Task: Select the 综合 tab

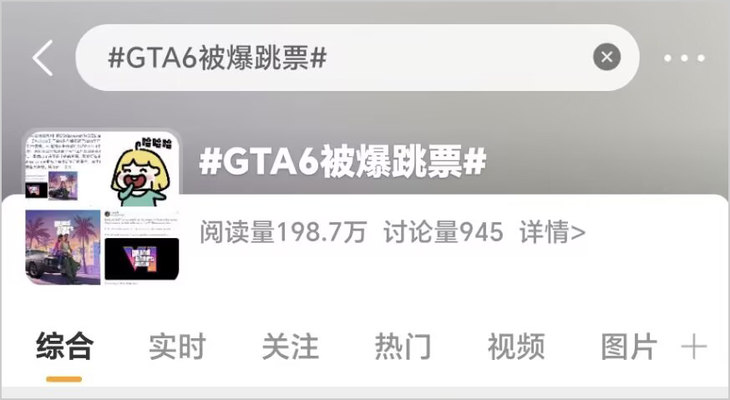Action: click(x=65, y=346)
